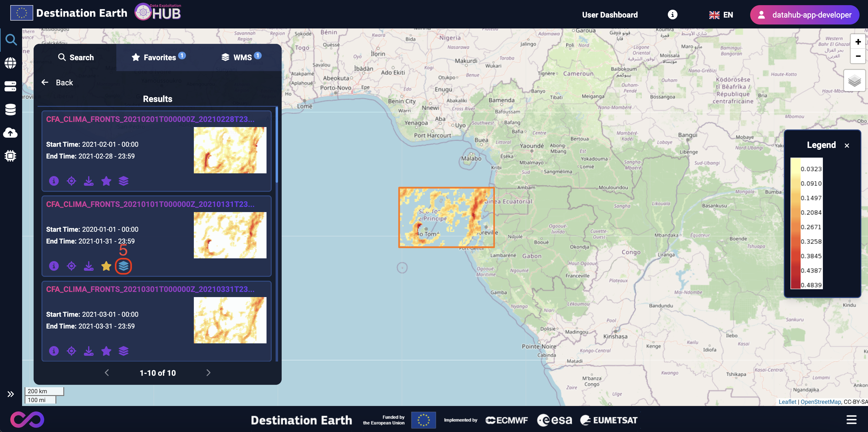Download the 20210201 fronts result
The image size is (868, 432).
pyautogui.click(x=89, y=181)
